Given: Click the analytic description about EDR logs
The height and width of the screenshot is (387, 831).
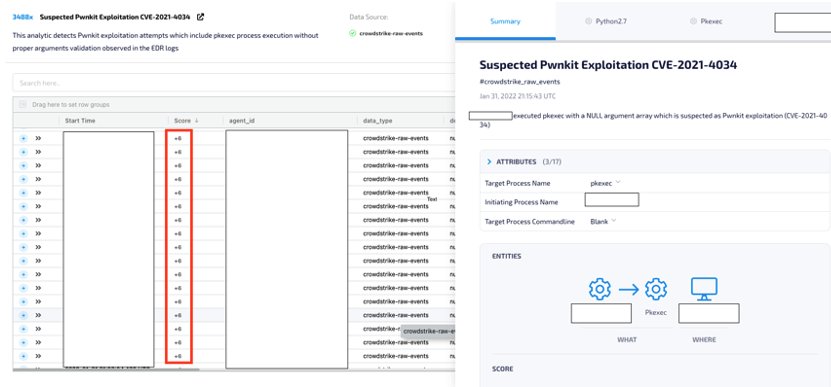Looking at the screenshot, I should pos(165,41).
